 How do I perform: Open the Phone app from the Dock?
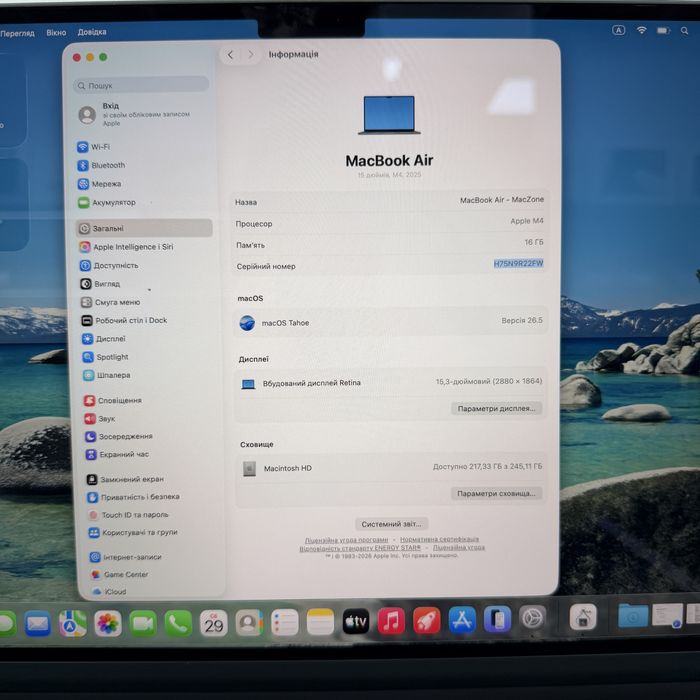pyautogui.click(x=178, y=623)
